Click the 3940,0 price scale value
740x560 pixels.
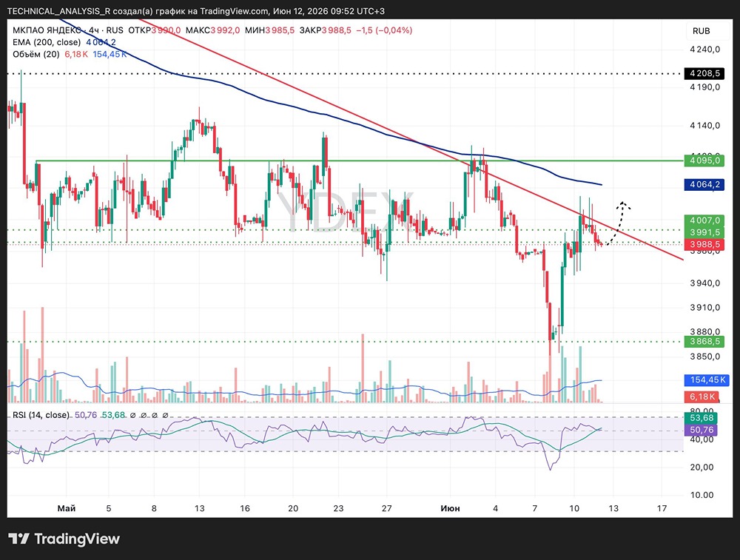705,283
